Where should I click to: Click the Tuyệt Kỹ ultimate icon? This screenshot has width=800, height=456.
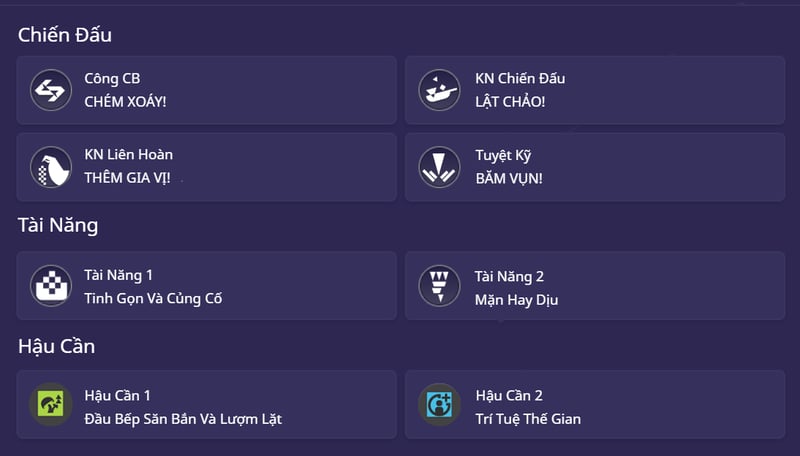tap(438, 167)
